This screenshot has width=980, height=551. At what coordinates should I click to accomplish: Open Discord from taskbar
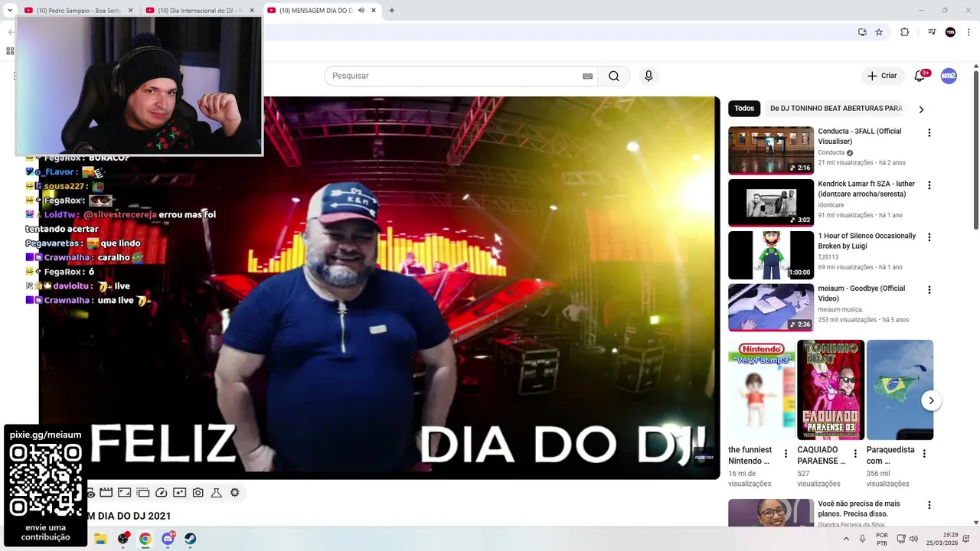click(x=168, y=539)
